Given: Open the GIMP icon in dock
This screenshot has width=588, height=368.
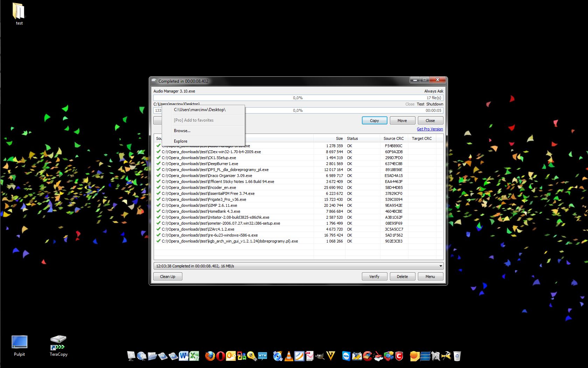Looking at the screenshot, I should 320,356.
